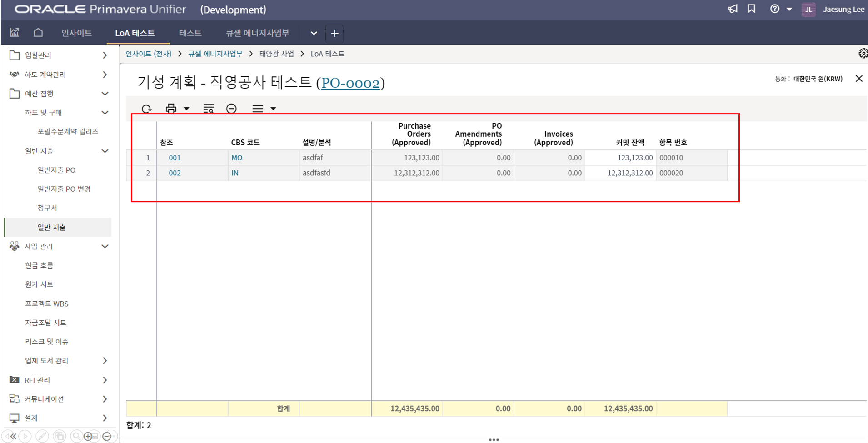
Task: Switch to the 큐셀 에너지사업부 tab
Action: coord(257,33)
